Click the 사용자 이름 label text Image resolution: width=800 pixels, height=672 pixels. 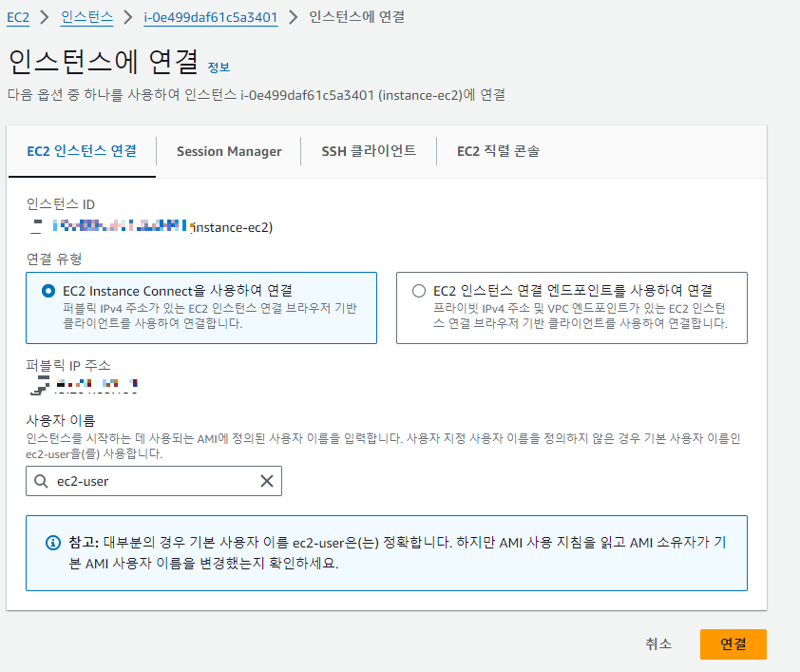[x=61, y=420]
